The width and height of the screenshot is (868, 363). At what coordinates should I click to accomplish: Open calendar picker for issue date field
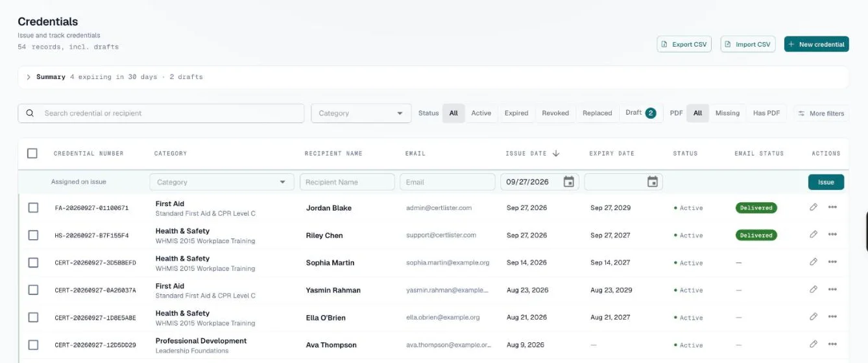click(568, 182)
